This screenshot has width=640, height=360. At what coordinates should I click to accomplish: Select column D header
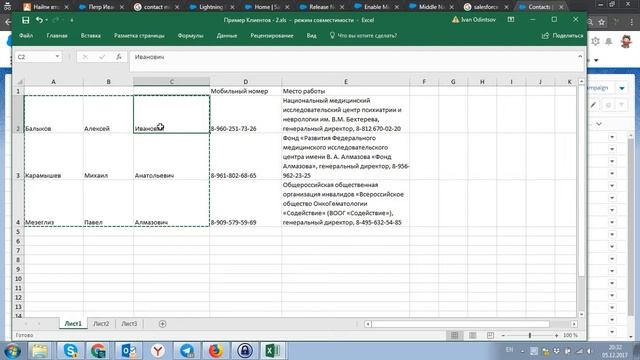[x=246, y=82]
